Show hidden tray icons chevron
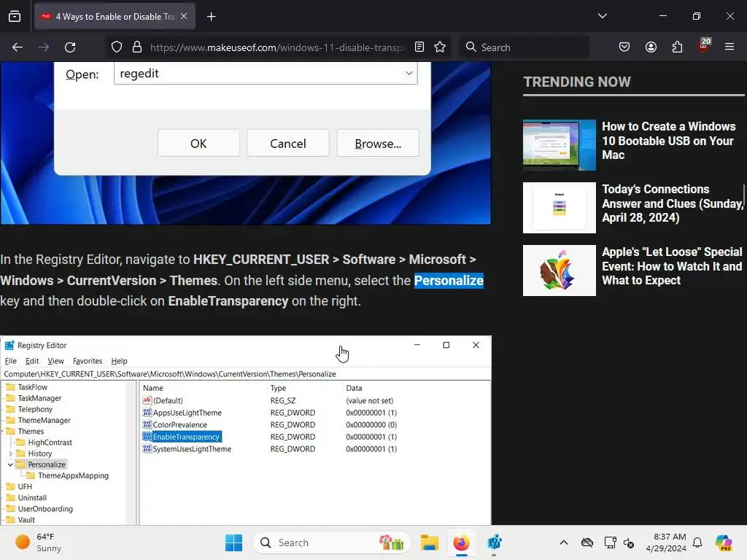The image size is (747, 560). point(564,542)
